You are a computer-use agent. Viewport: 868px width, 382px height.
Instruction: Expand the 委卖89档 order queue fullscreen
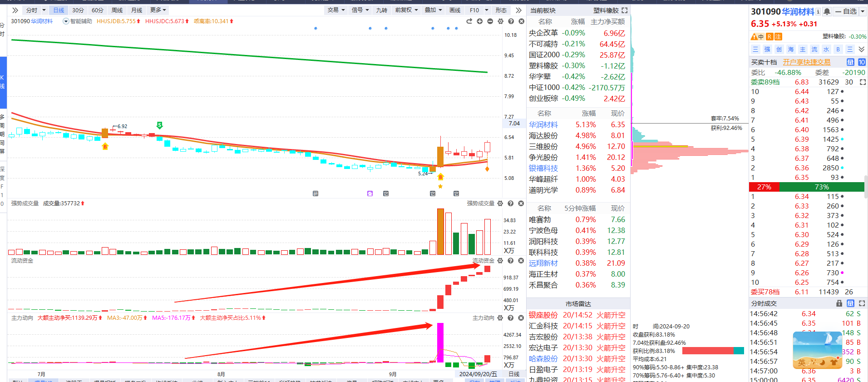click(x=863, y=82)
